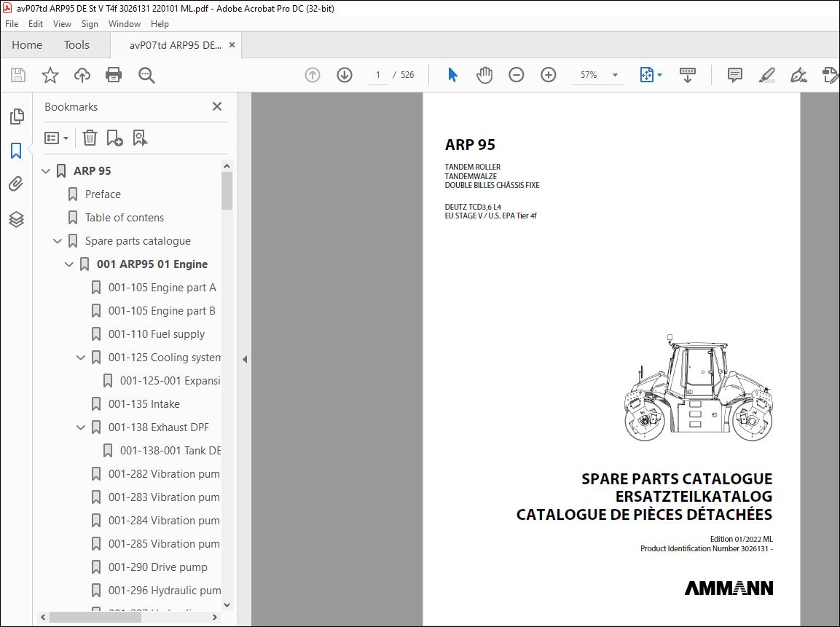Toggle Bookmarks side panel icon

[16, 151]
